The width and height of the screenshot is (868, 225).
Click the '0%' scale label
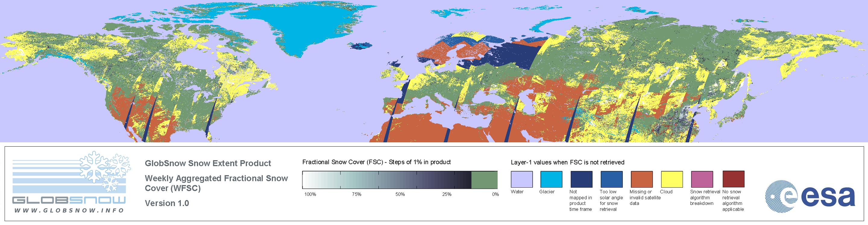(495, 194)
